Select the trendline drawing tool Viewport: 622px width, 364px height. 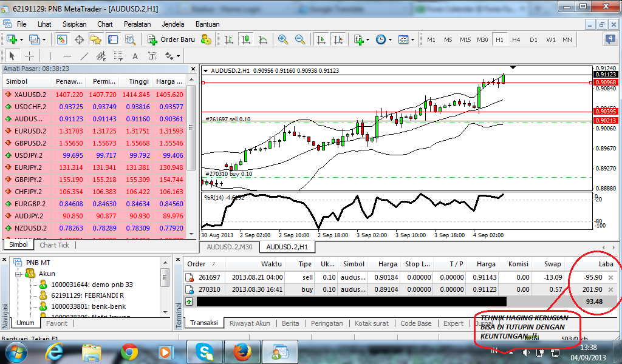click(x=84, y=56)
